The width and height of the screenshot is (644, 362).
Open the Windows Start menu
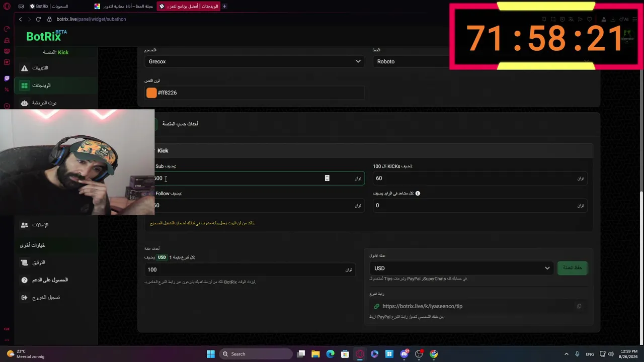pos(211,354)
